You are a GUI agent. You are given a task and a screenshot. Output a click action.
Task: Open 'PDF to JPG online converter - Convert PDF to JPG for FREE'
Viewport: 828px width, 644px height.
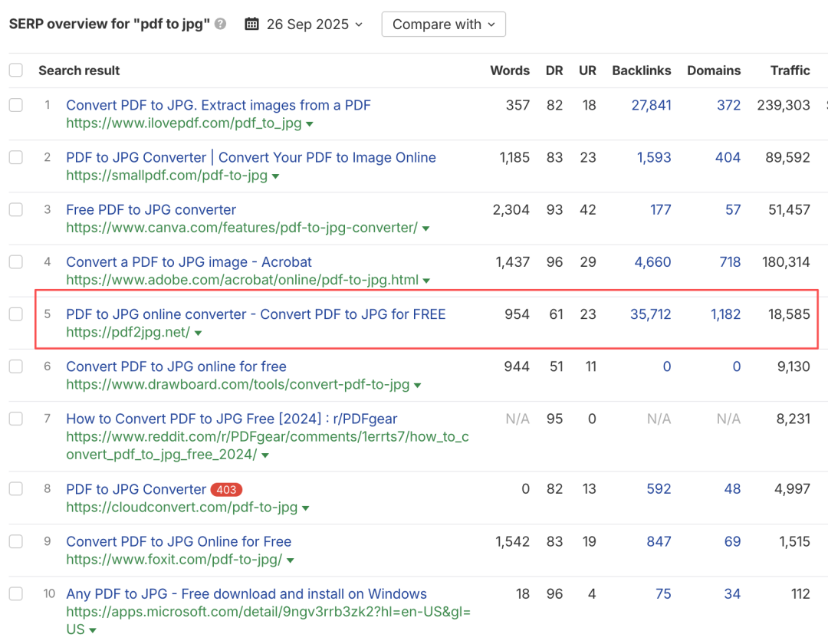[255, 314]
